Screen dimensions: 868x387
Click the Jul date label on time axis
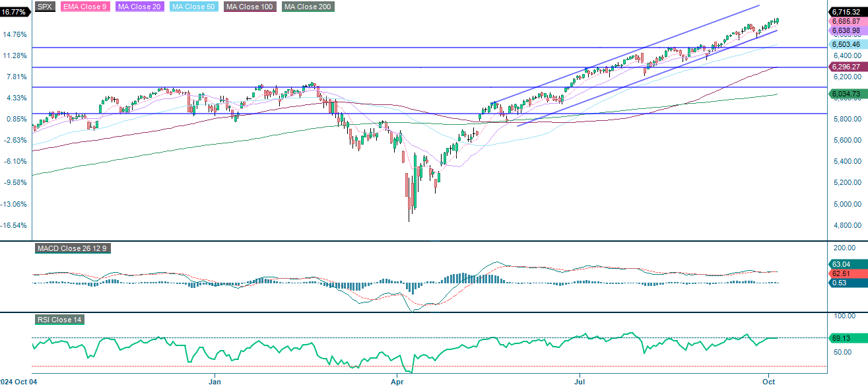click(x=580, y=382)
